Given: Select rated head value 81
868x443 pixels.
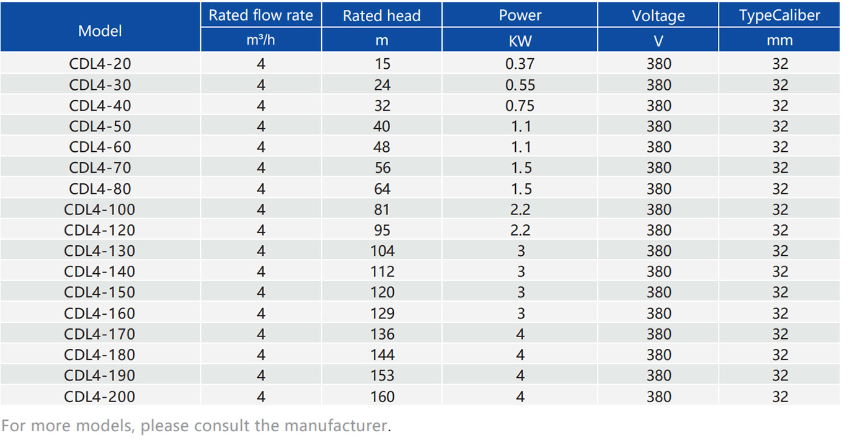Looking at the screenshot, I should click(382, 209).
